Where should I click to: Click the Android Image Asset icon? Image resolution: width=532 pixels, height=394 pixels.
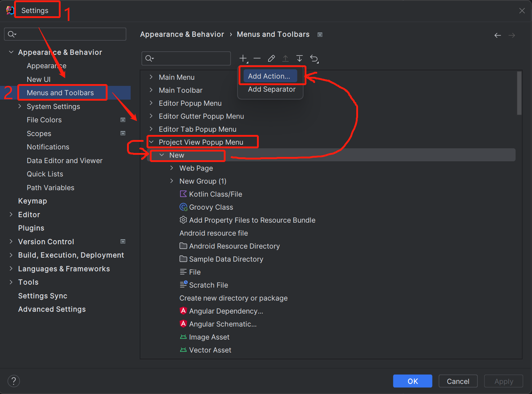(x=183, y=337)
